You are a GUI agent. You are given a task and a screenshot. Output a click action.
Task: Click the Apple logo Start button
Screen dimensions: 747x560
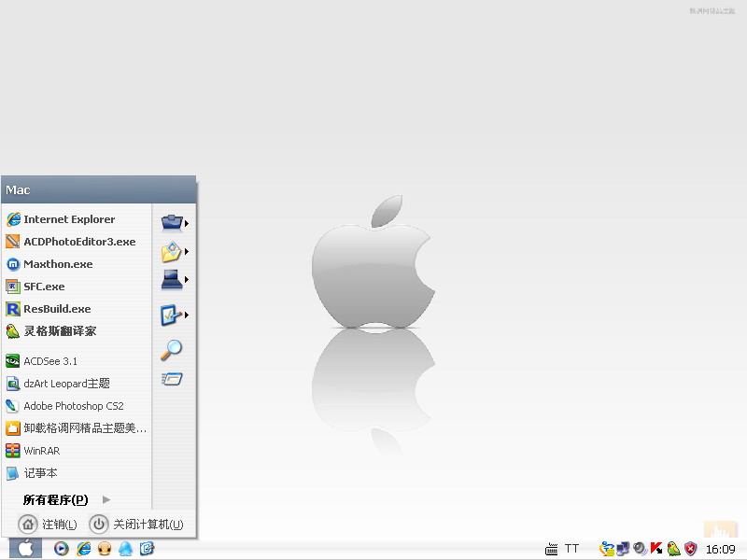click(x=25, y=548)
